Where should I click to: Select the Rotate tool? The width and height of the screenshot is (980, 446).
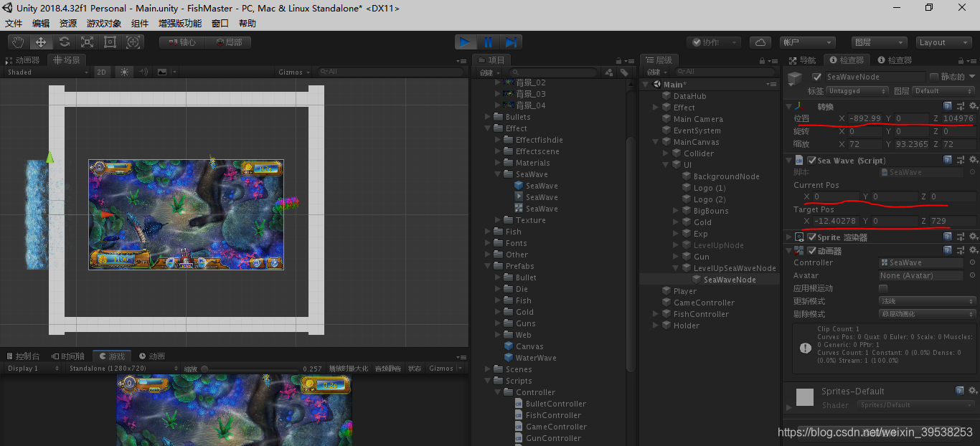[64, 42]
